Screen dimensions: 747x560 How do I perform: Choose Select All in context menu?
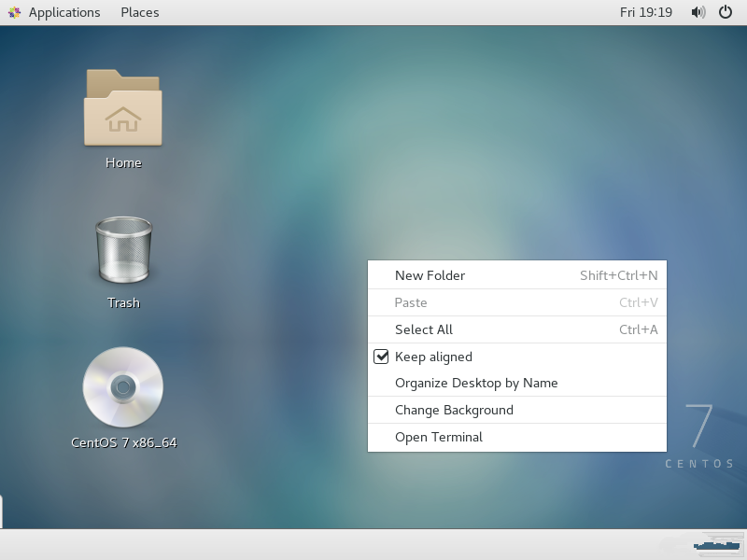[x=517, y=329]
